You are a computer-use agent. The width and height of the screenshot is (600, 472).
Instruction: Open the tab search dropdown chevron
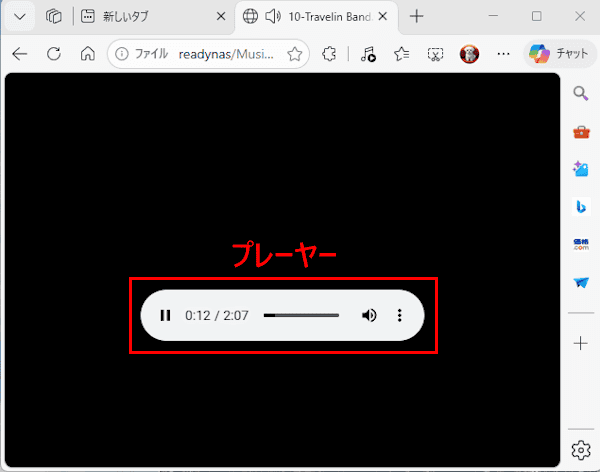(20, 16)
